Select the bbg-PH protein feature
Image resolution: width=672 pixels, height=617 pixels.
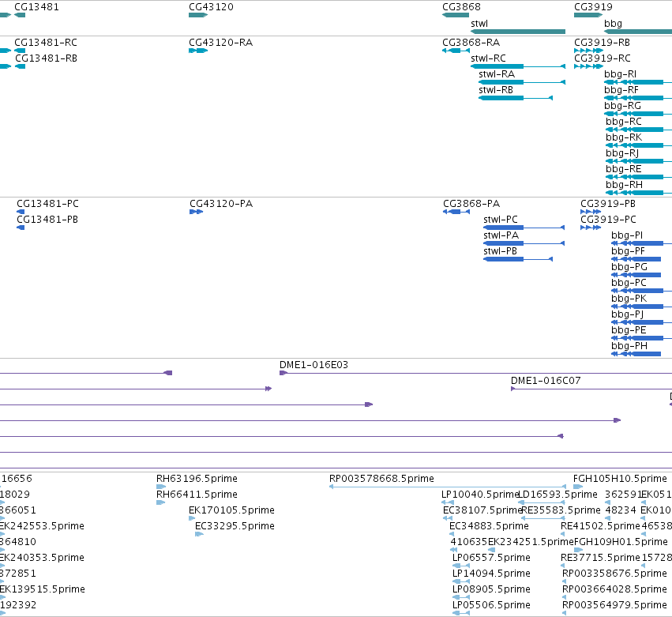(x=636, y=354)
